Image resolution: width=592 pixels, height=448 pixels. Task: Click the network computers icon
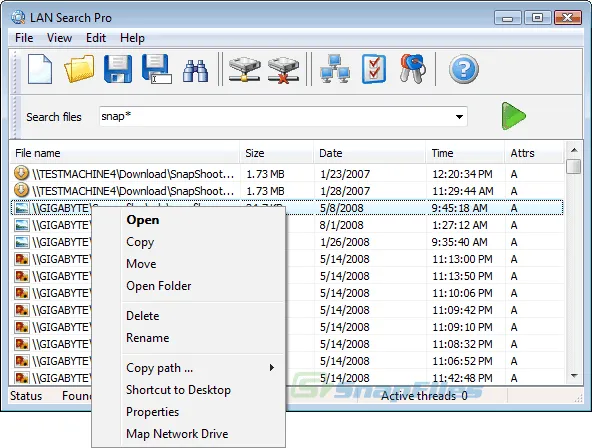(x=335, y=69)
